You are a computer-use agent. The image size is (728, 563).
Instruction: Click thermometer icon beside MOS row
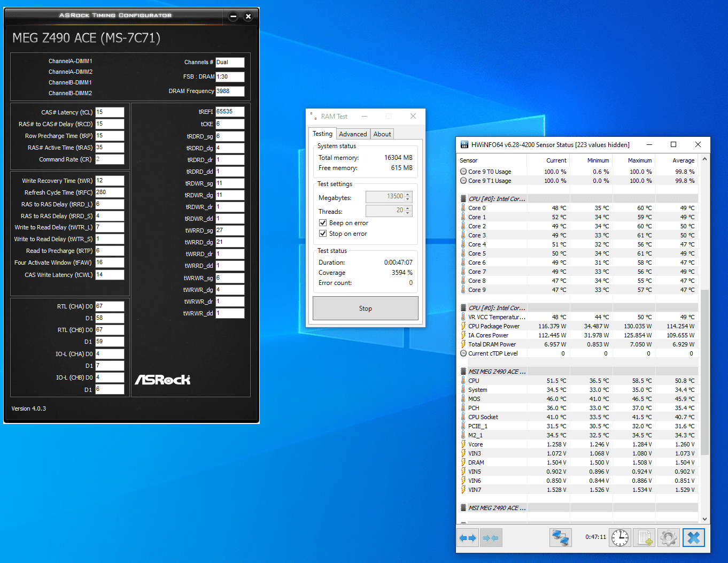(x=463, y=399)
